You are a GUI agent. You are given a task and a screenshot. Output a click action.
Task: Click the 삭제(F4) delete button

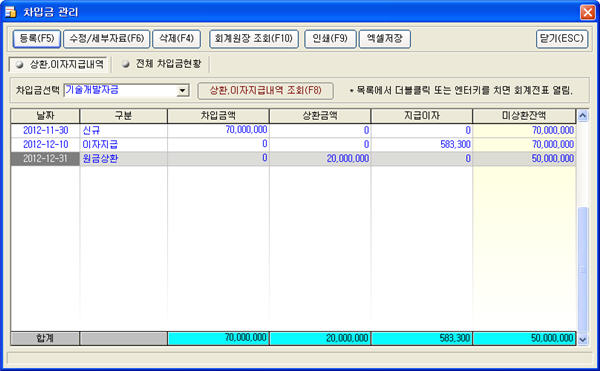click(176, 39)
